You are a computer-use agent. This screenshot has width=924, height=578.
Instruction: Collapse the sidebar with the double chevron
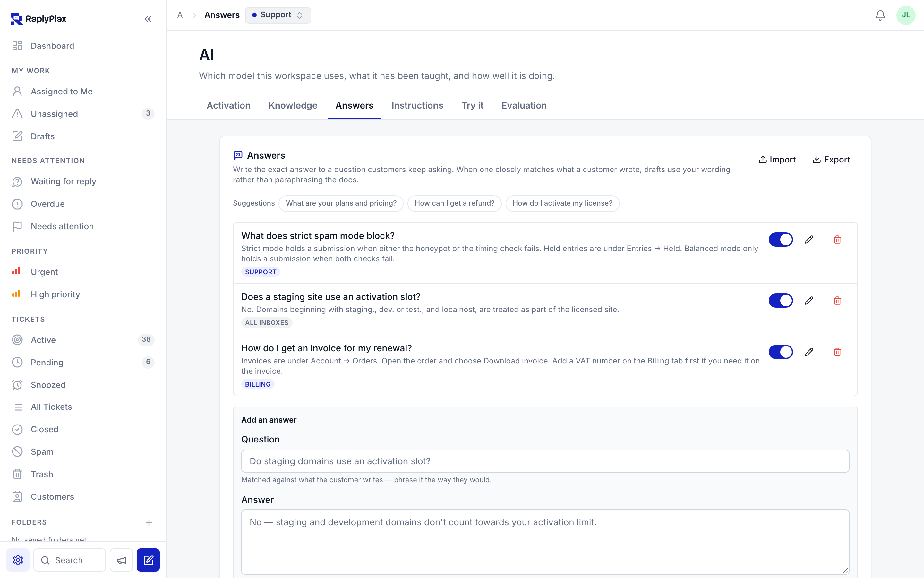[x=148, y=19]
